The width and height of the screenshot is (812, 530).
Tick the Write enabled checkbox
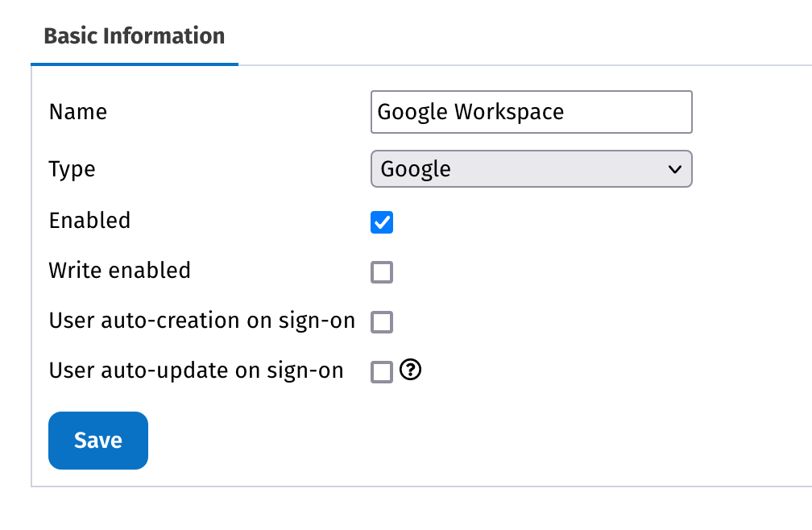pos(382,272)
